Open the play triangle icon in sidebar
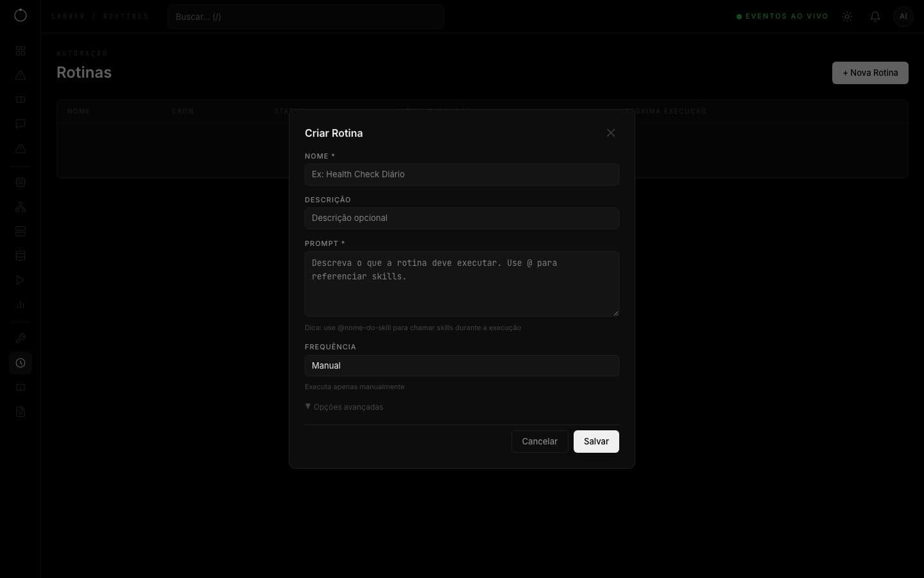This screenshot has width=924, height=578. click(21, 280)
